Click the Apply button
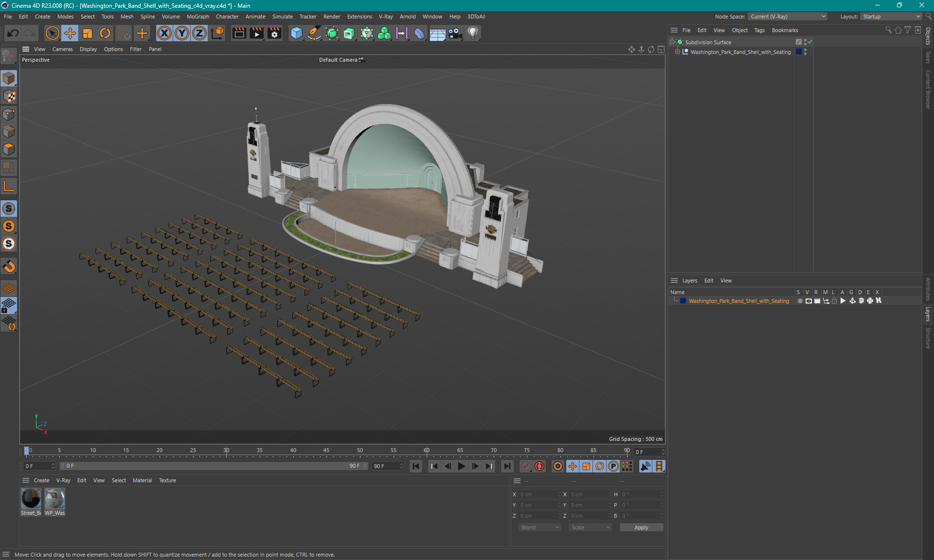Screen dimensions: 934x560 click(641, 527)
